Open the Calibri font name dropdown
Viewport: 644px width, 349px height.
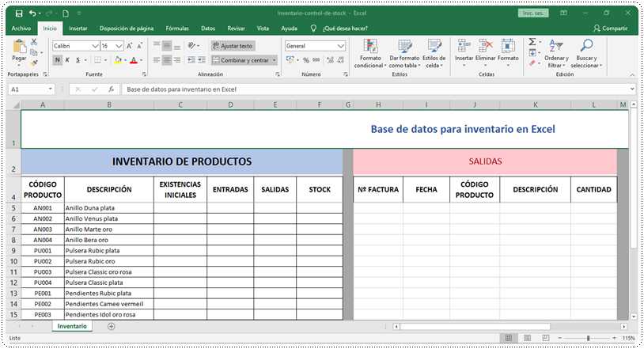pos(96,46)
